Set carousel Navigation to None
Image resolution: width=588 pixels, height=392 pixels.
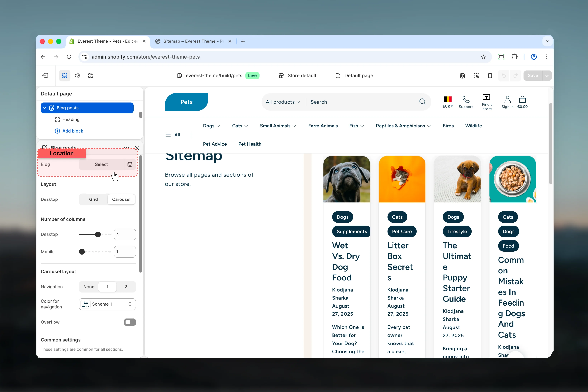click(x=89, y=287)
